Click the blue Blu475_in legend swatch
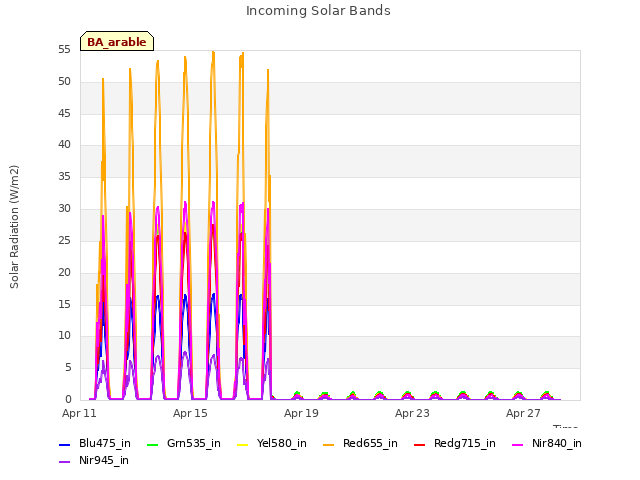Screen dimensions: 640x480 (x=64, y=444)
